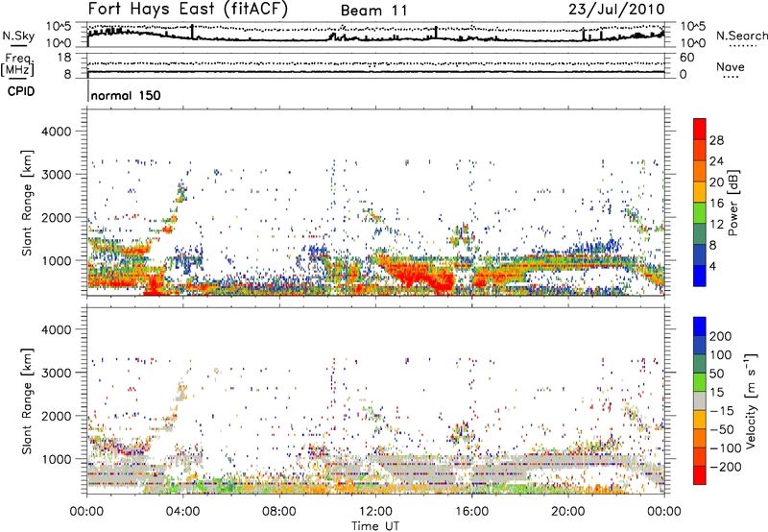Select the '08:00' time tick label
The height and width of the screenshot is (532, 768).
click(x=279, y=512)
